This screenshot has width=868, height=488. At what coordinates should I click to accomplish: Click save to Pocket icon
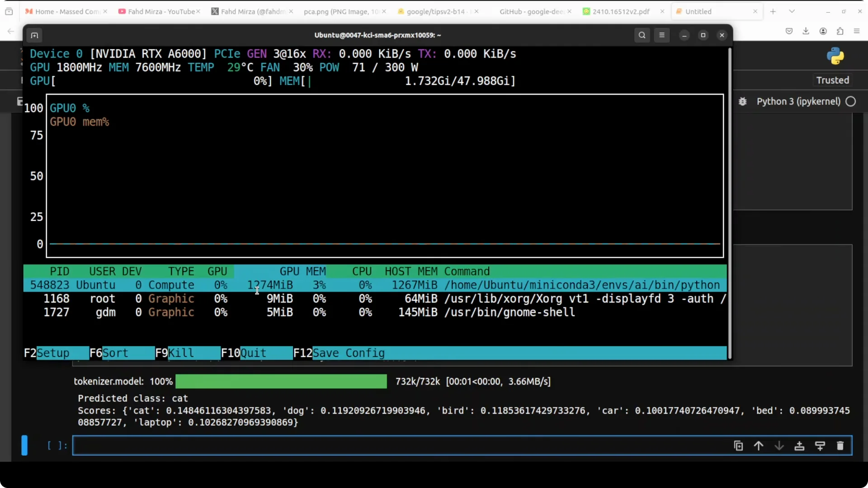(789, 31)
